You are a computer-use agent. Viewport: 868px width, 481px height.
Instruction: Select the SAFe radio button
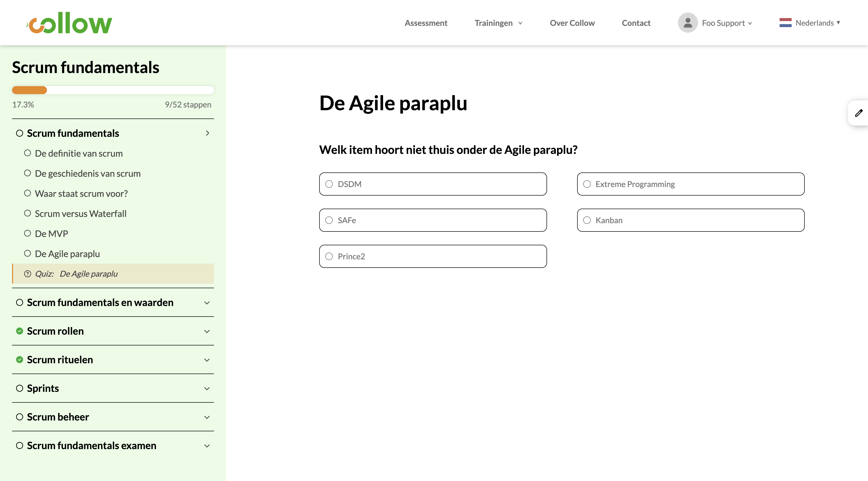click(x=329, y=220)
